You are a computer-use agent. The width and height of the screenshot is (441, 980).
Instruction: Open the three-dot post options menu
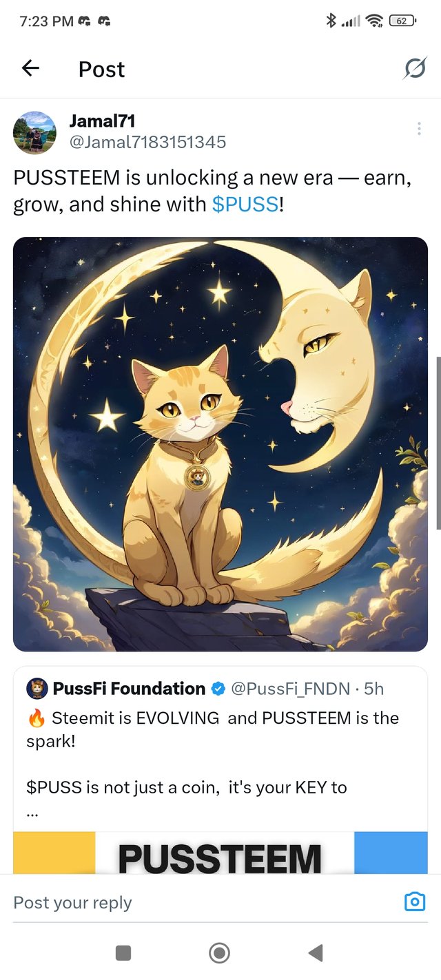coord(419,129)
